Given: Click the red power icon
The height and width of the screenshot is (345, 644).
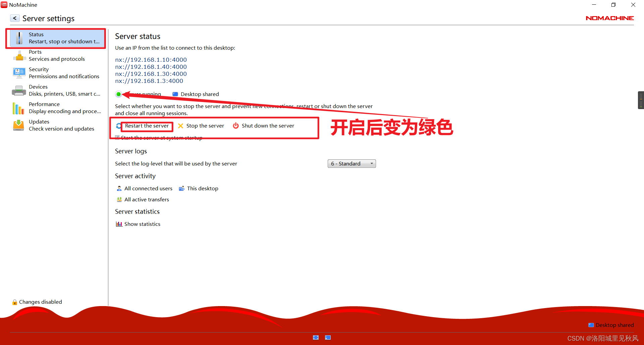Looking at the screenshot, I should coord(236,126).
